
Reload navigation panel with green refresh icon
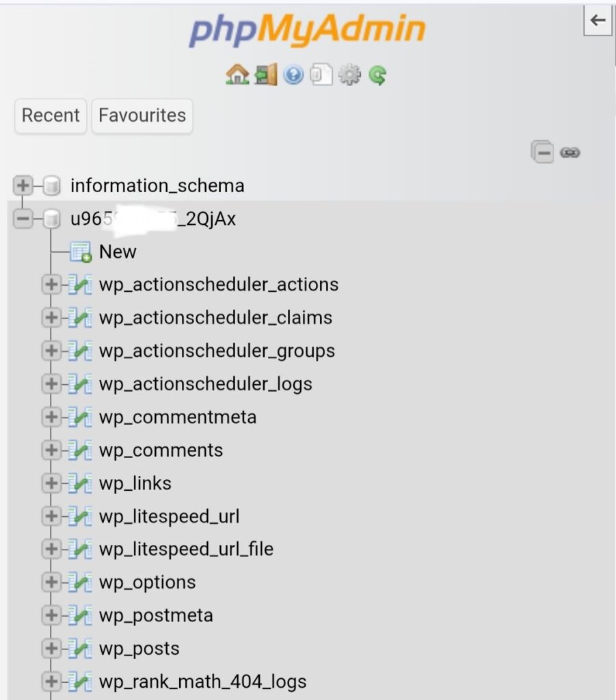point(377,75)
